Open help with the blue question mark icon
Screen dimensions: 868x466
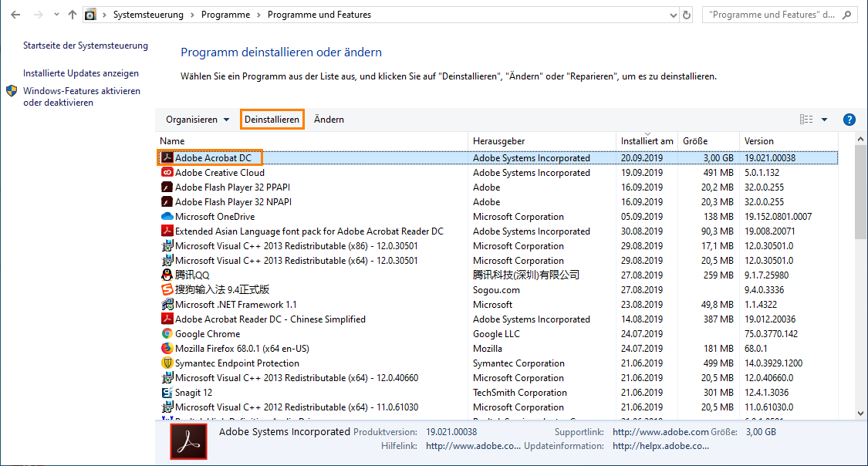849,120
